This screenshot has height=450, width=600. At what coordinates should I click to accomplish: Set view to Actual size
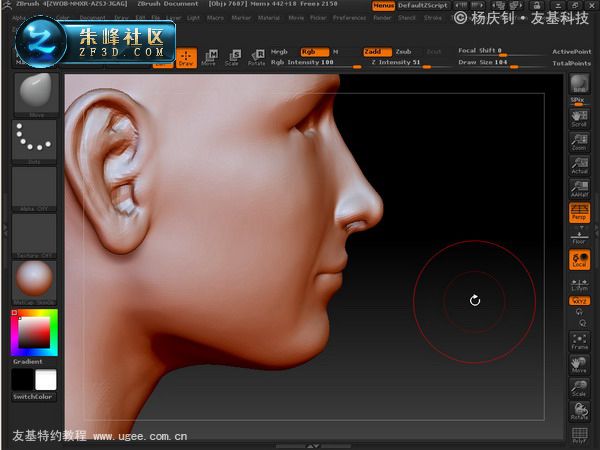[x=579, y=165]
